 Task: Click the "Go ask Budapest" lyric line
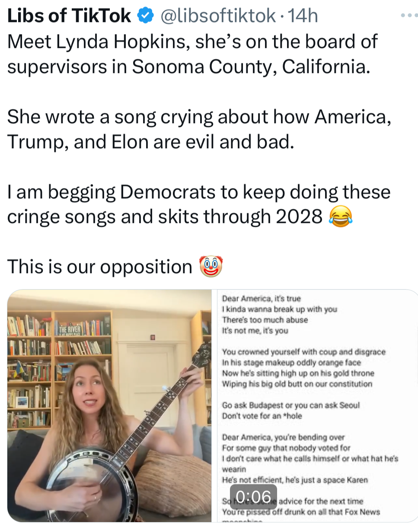(290, 405)
